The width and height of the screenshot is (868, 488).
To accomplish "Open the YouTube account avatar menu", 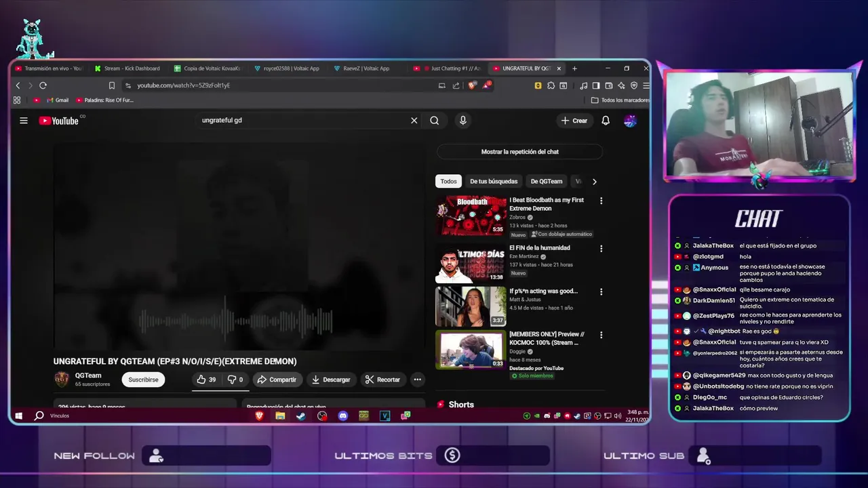I will coord(630,121).
